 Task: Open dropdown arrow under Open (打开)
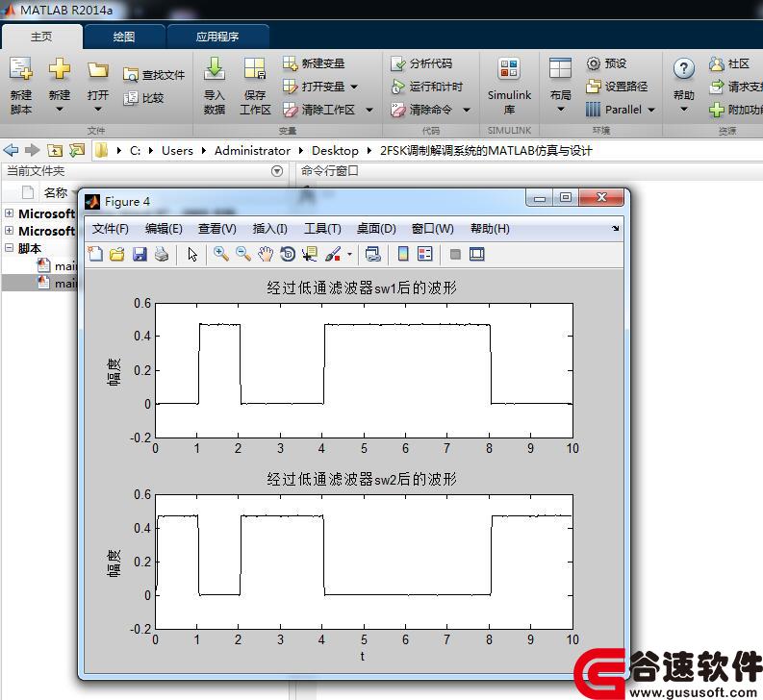(x=98, y=110)
